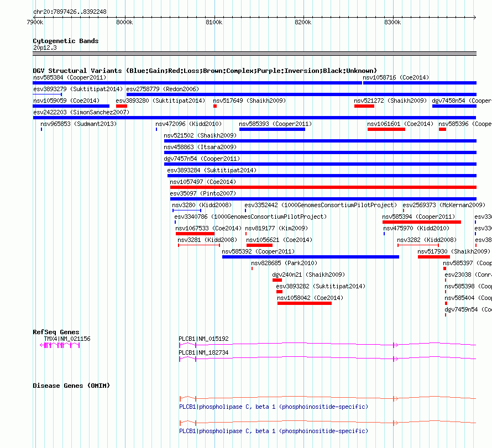Click the TMX4|NM_021156 gene glyph
This screenshot has width=492, height=448.
[60, 345]
